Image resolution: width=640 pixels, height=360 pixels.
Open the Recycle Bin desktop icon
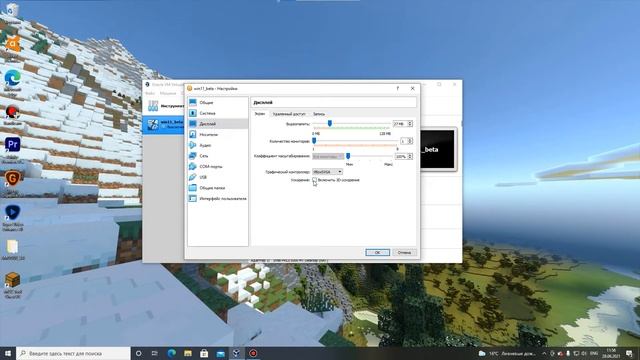coord(12,13)
